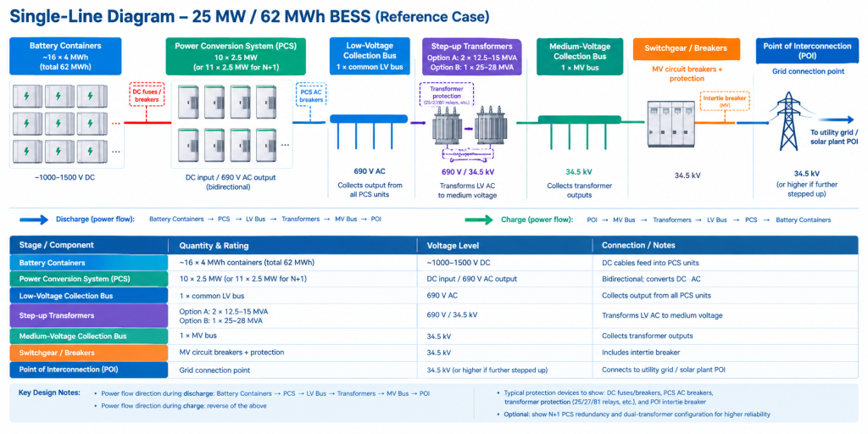Click the red dashed DC fuses / breakers label

146,95
